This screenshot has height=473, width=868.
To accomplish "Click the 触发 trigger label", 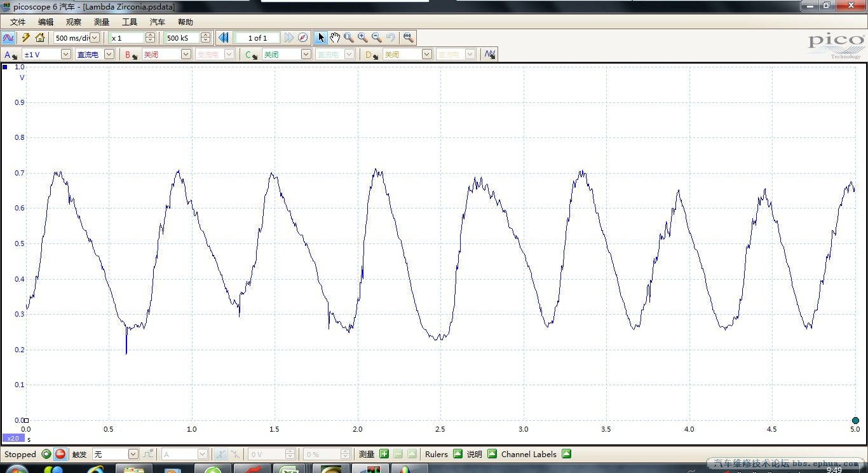I will [79, 454].
